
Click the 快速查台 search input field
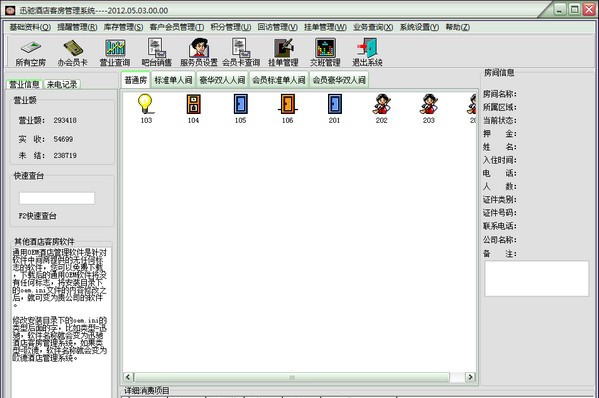pyautogui.click(x=57, y=198)
